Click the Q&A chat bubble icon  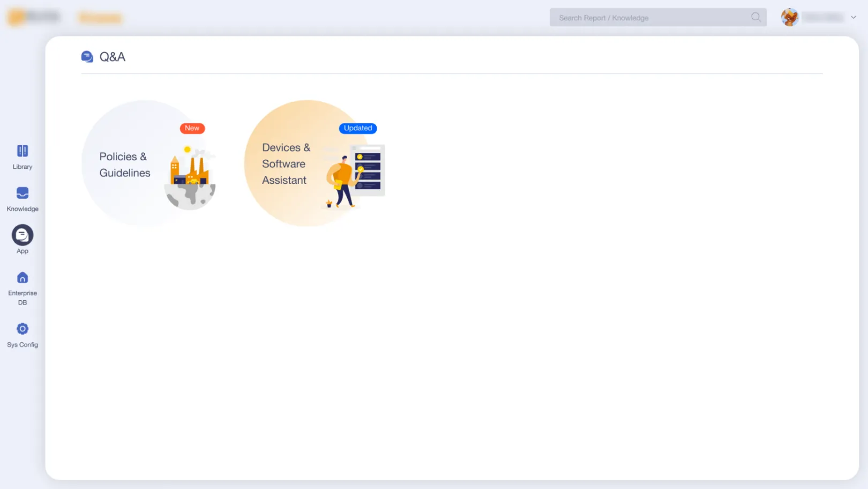pos(87,57)
